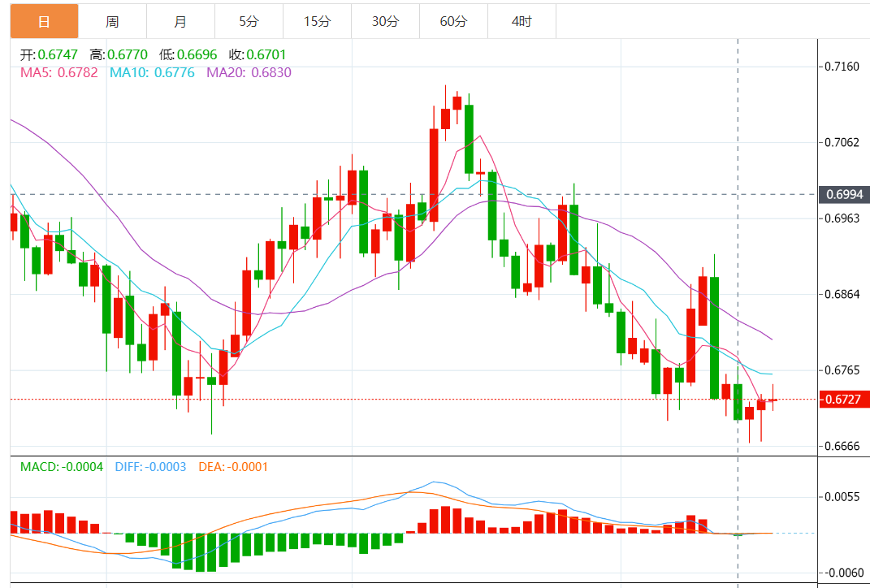Click the DIFF: -0.0003 label
Viewport: 870px width, 588px height.
coord(150,467)
